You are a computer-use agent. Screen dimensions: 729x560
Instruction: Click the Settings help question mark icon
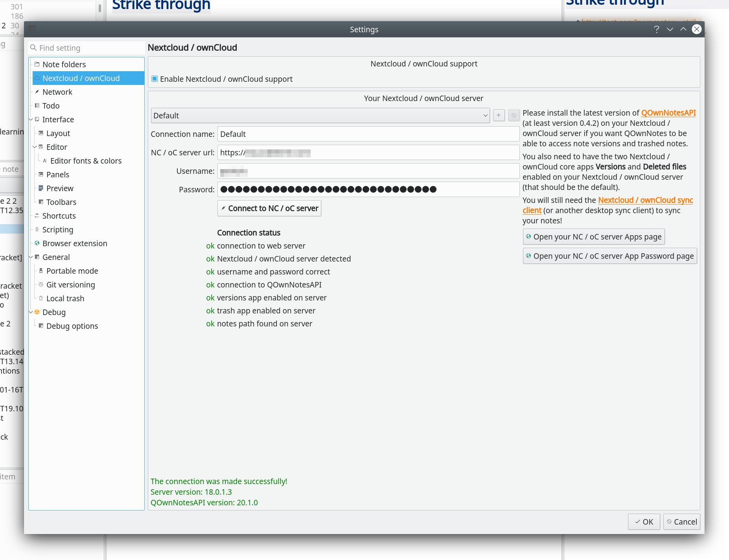[x=656, y=29]
